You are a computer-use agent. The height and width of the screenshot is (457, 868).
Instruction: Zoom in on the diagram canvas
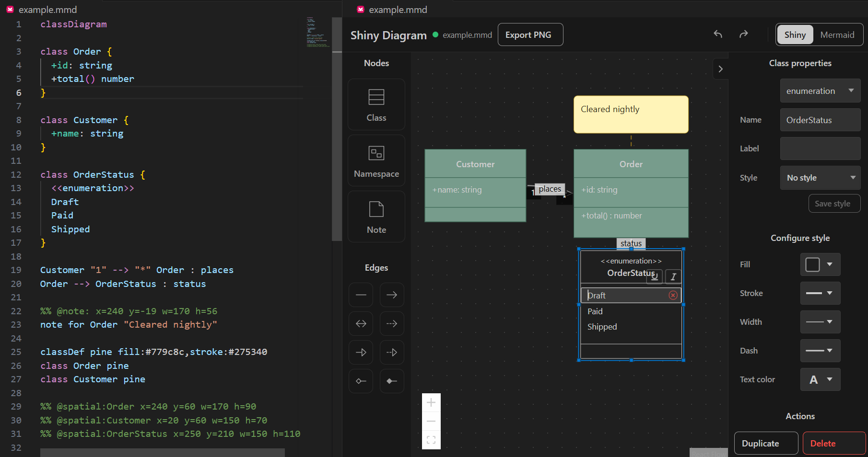tap(431, 402)
